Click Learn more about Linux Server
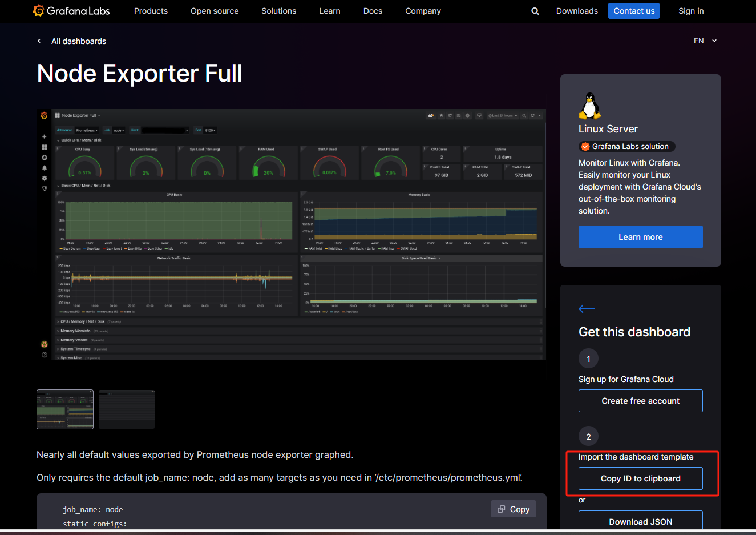Screen dimensions: 756x535 (641, 237)
